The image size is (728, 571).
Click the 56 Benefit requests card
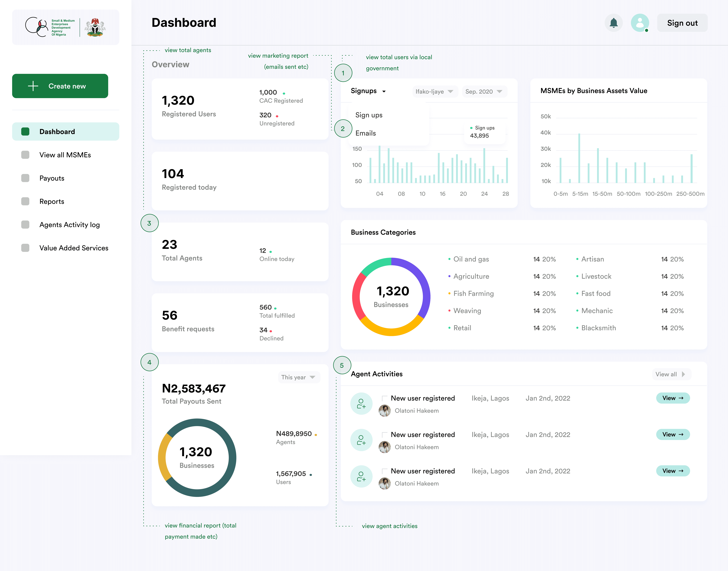(x=240, y=323)
